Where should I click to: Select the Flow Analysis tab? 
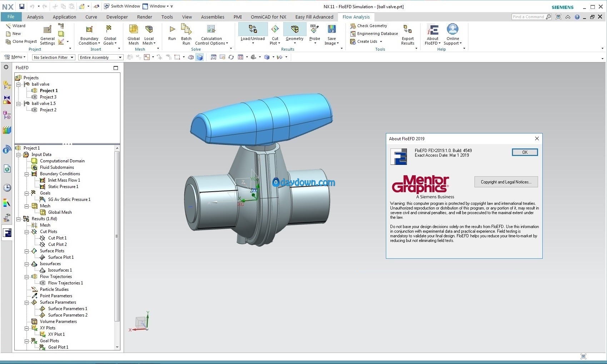[356, 17]
